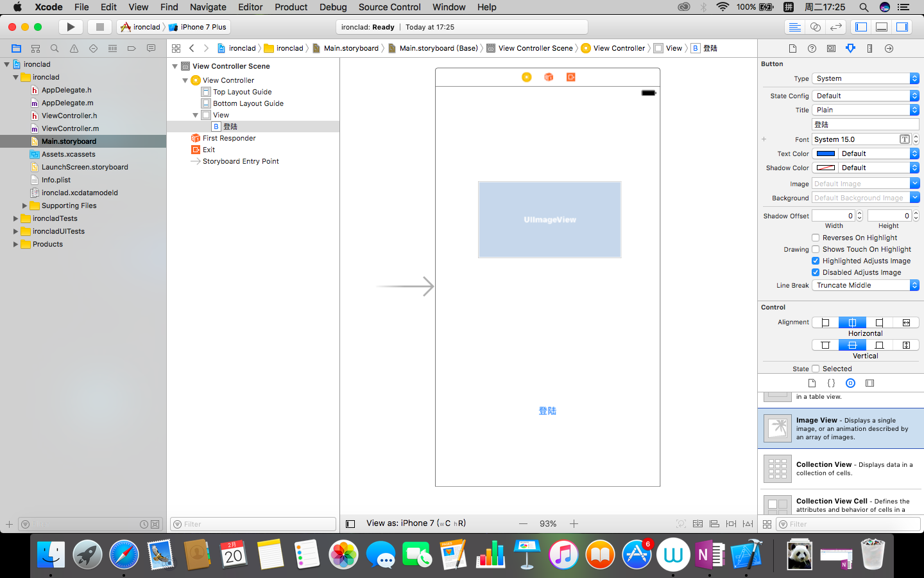Zoom out the storyboard canvas
The height and width of the screenshot is (578, 924).
524,523
